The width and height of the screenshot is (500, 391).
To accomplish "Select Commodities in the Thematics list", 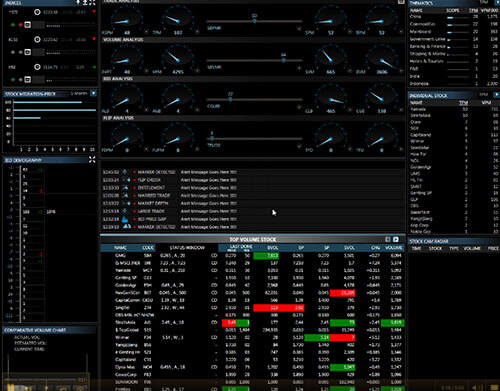I will [x=454, y=24].
